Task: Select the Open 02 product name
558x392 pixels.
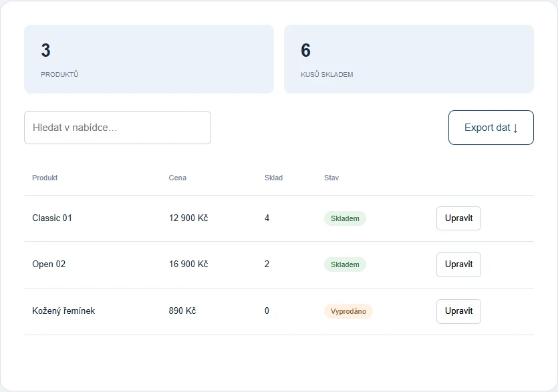Action: click(49, 264)
